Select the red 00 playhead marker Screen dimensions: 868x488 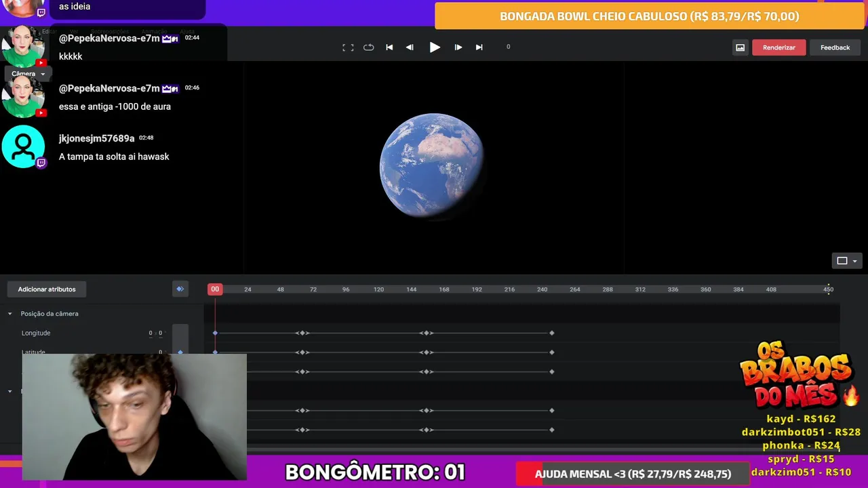(x=215, y=289)
